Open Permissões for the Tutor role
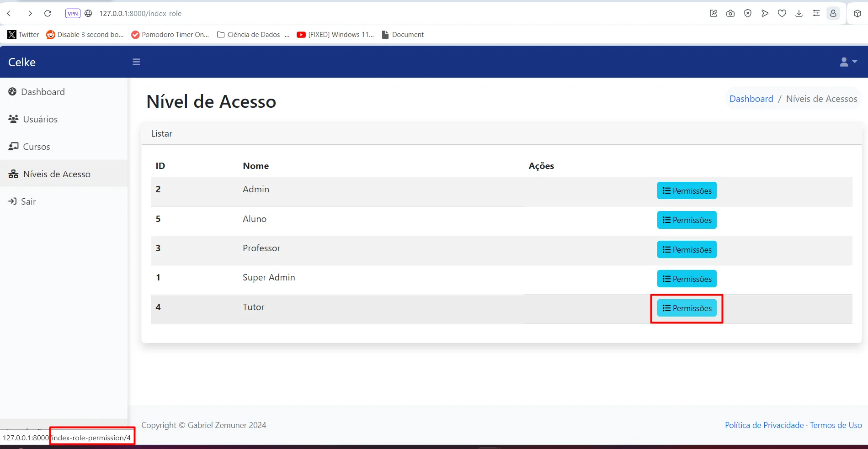868x449 pixels. click(687, 308)
